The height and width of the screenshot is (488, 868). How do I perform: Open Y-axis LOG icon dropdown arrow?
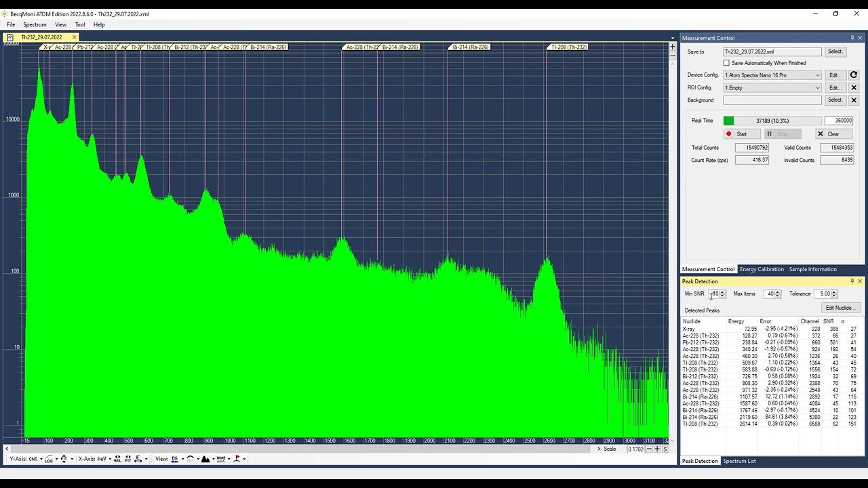click(56, 459)
